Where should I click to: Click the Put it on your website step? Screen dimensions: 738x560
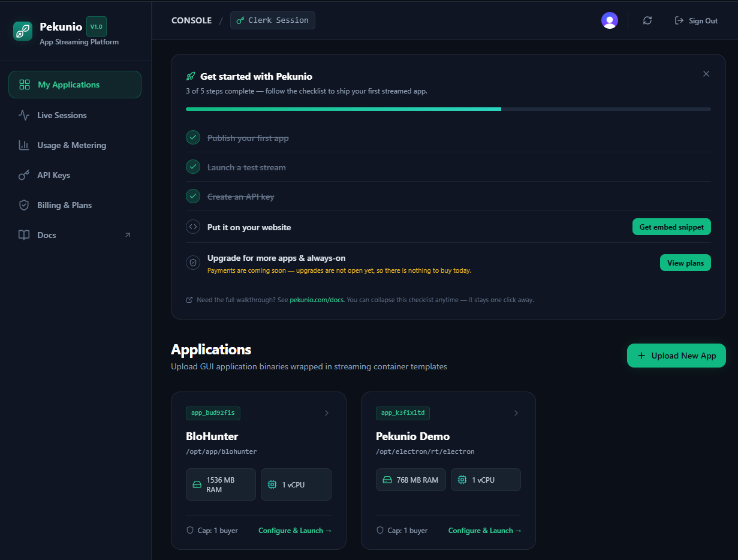pos(249,227)
